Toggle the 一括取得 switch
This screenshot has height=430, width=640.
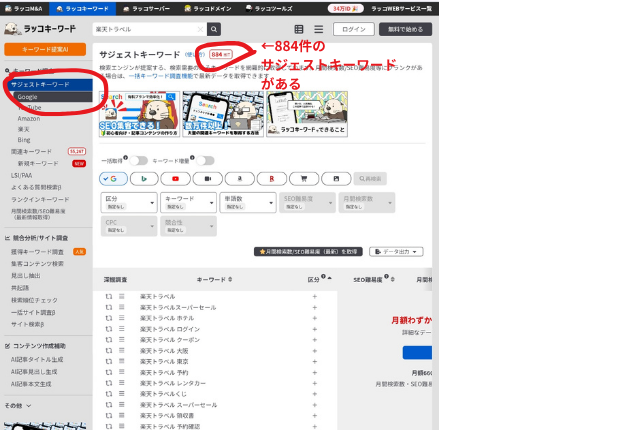(x=139, y=160)
